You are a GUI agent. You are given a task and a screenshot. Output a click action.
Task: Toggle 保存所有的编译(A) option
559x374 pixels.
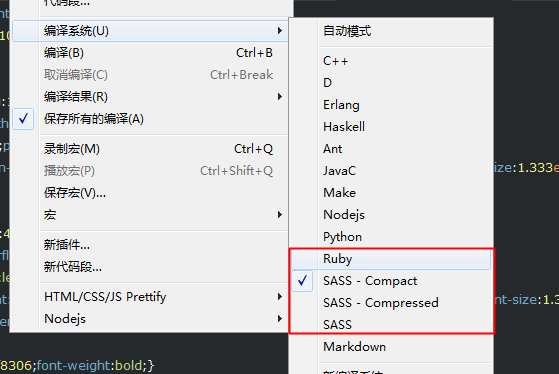click(150, 119)
